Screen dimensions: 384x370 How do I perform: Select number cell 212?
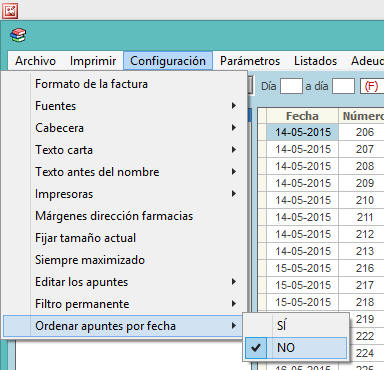click(x=362, y=234)
